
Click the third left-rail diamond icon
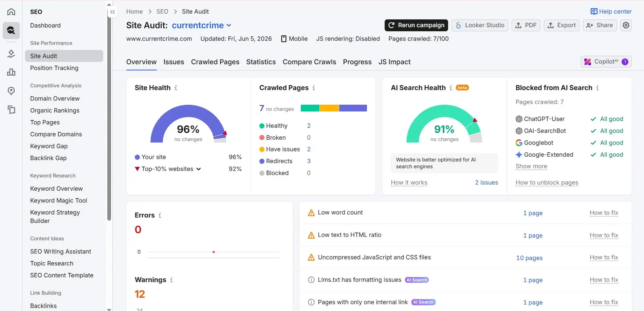coord(11,54)
